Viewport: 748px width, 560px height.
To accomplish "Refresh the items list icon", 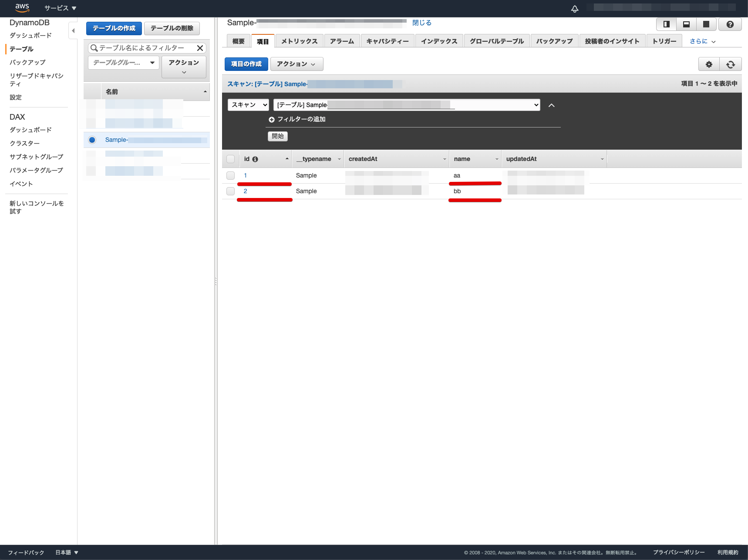I will (x=731, y=64).
